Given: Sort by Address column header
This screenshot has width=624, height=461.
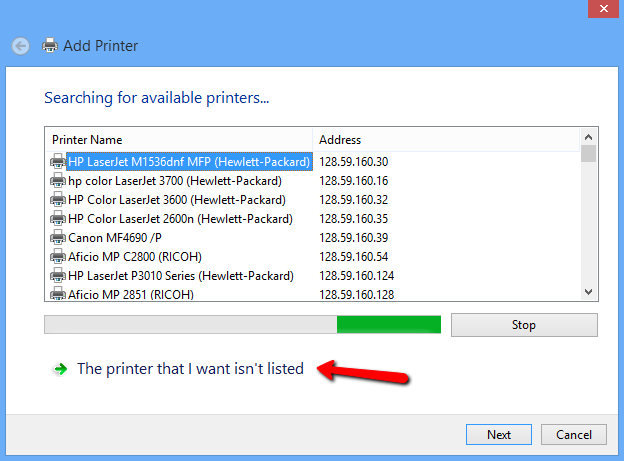Looking at the screenshot, I should pos(446,140).
